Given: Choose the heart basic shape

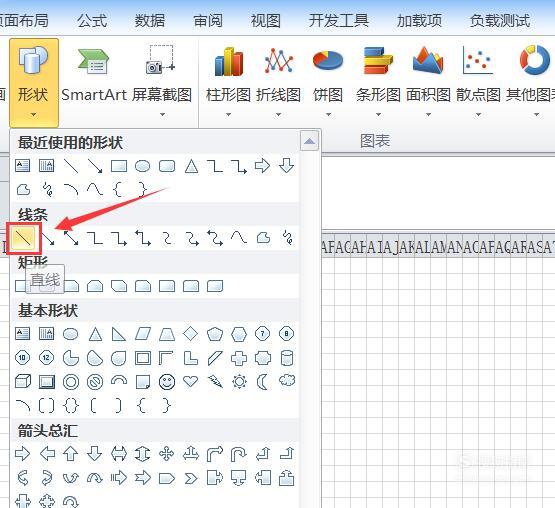Looking at the screenshot, I should [191, 381].
